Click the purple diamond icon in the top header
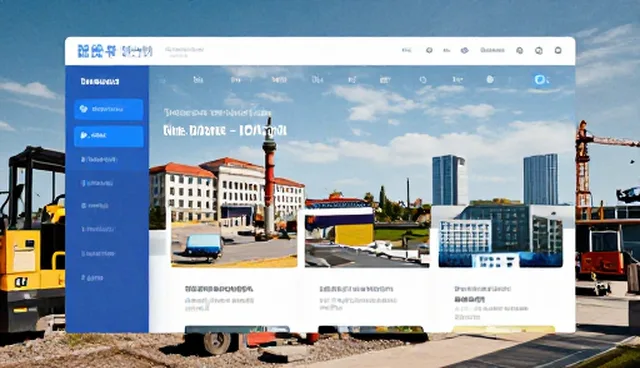The height and width of the screenshot is (368, 640). pos(464,51)
